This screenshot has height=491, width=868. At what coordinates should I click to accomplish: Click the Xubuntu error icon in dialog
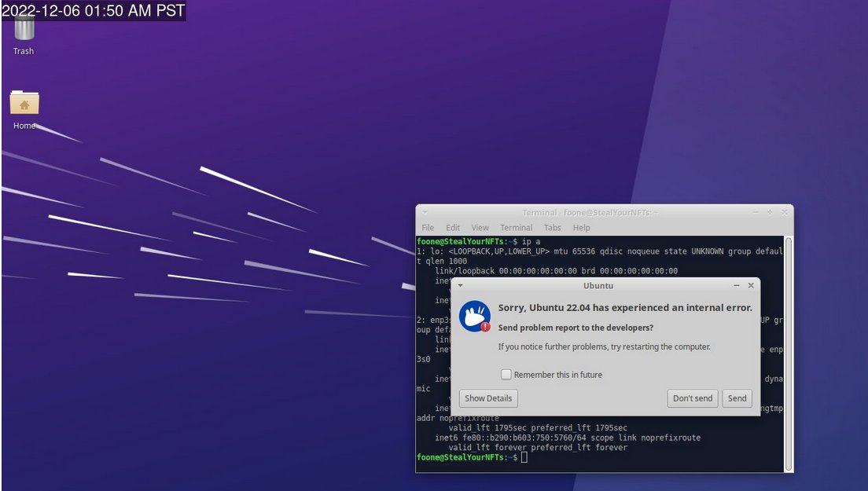(475, 317)
